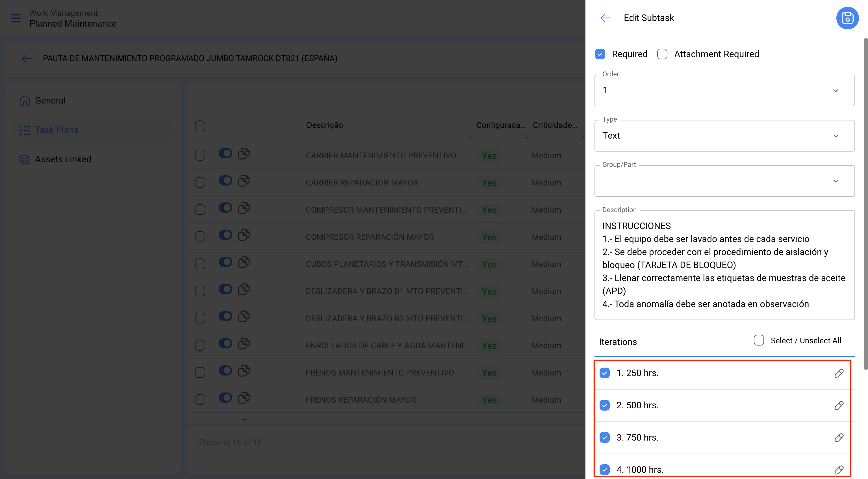Go back from the Edit Subtask panel

click(606, 18)
